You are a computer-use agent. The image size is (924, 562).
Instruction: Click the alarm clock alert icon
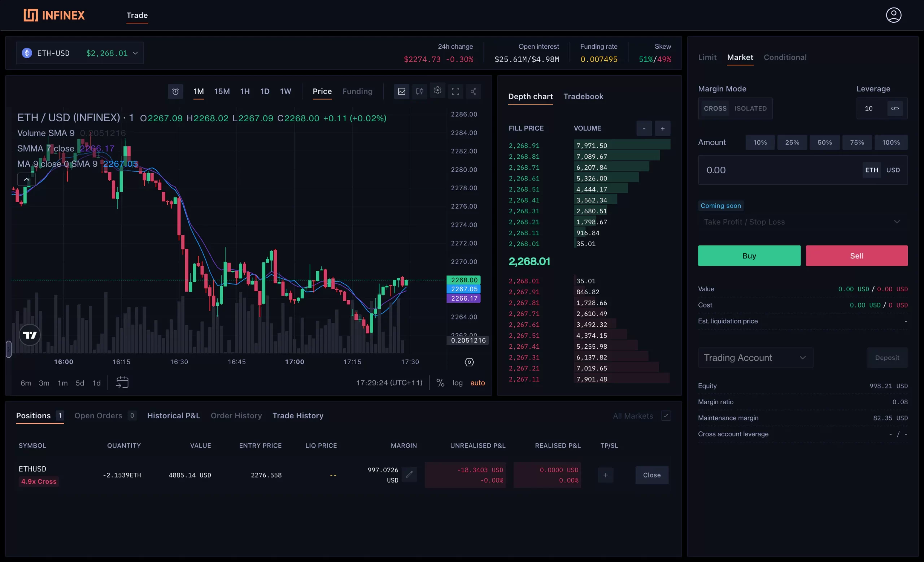click(175, 91)
